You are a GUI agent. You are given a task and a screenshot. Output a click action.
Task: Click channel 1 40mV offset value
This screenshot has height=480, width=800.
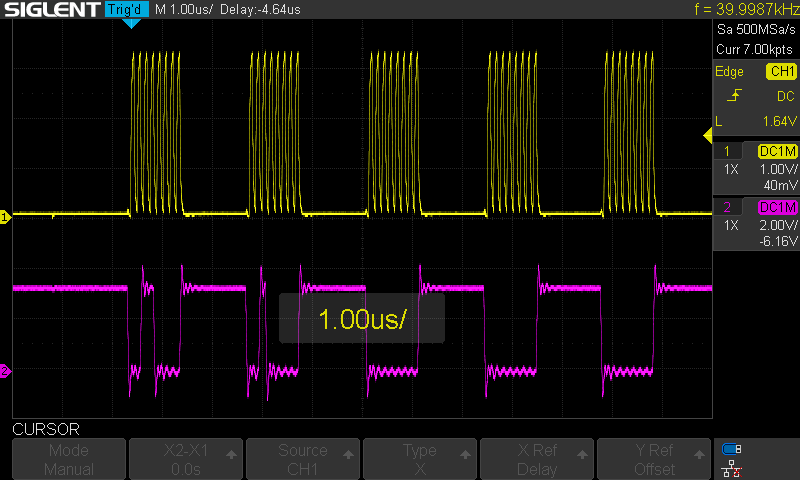781,185
